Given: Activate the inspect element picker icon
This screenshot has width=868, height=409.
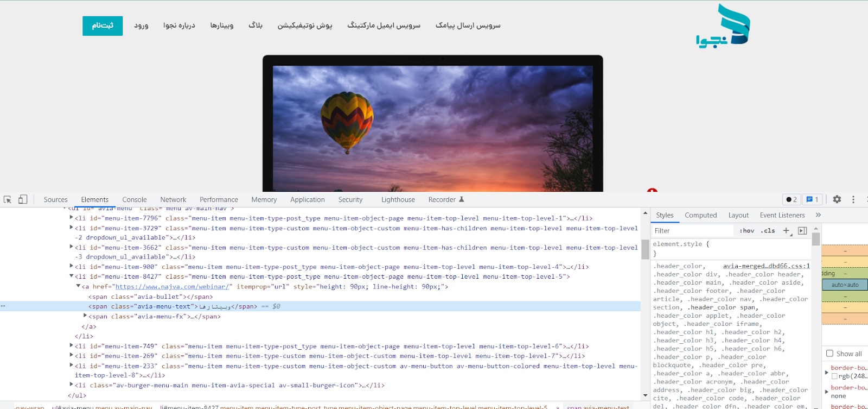Looking at the screenshot, I should 8,199.
